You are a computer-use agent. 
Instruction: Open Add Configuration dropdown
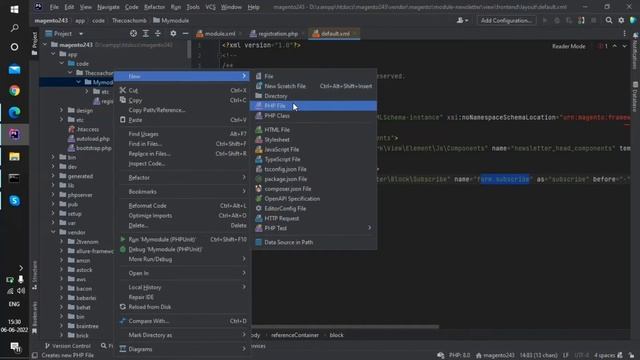click(506, 20)
